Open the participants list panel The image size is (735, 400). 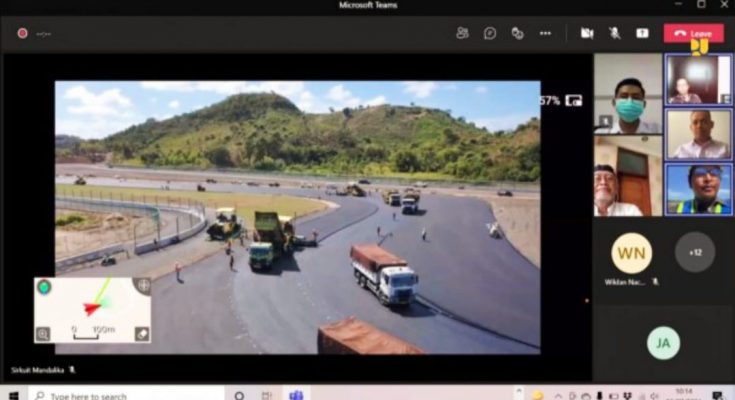click(x=462, y=33)
